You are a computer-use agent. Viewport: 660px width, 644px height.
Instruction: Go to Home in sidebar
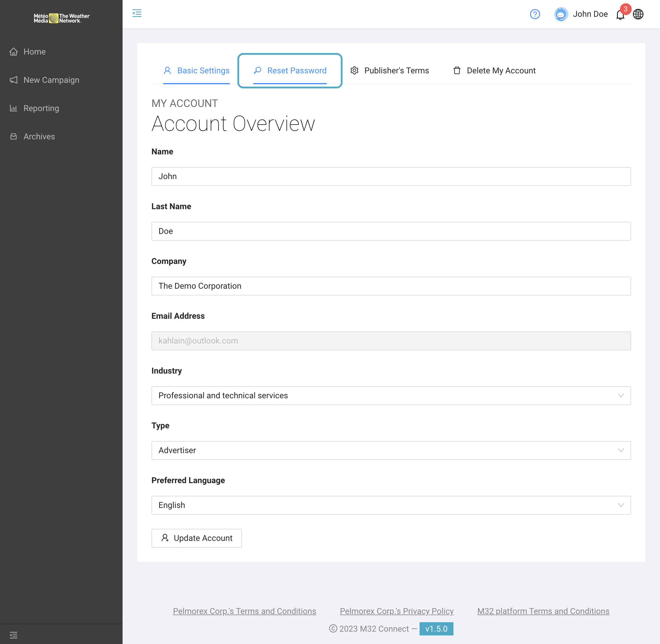61,52
